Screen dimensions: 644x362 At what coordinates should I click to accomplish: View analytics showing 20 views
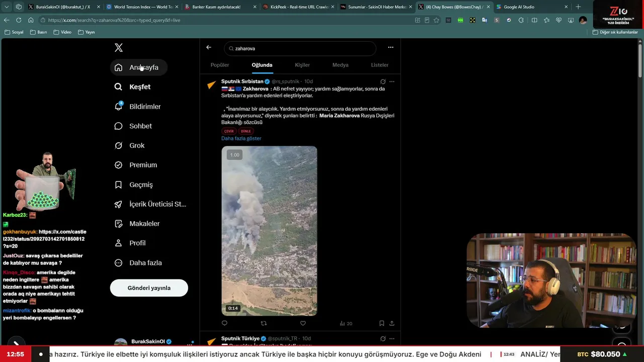[346, 323]
